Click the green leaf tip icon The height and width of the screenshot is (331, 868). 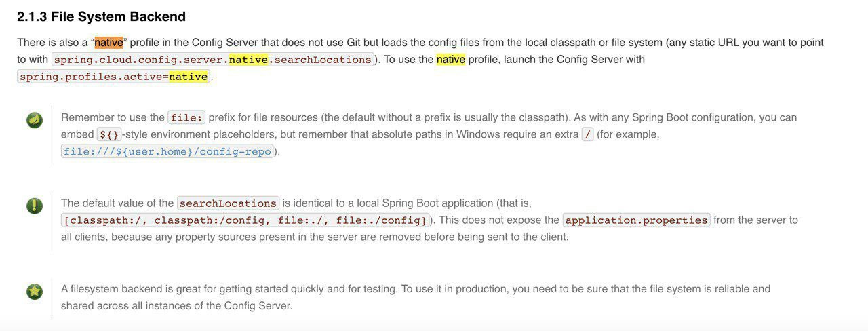coord(34,121)
